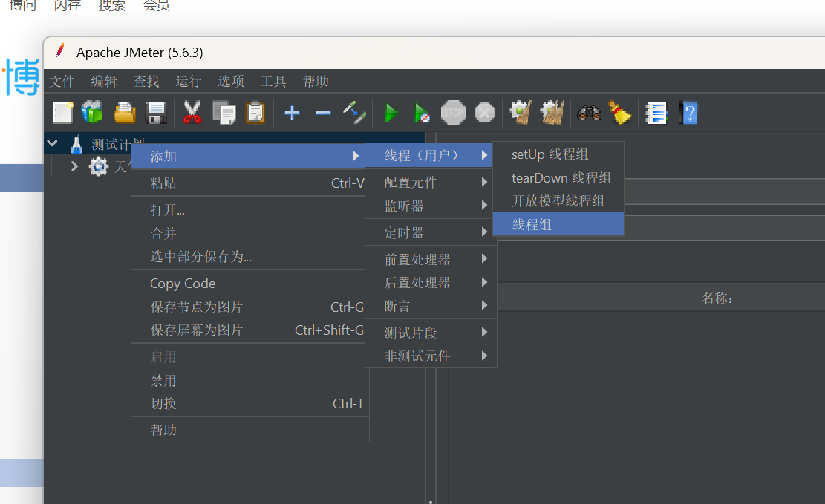The image size is (825, 504).
Task: Start the test with green play icon
Action: [391, 113]
